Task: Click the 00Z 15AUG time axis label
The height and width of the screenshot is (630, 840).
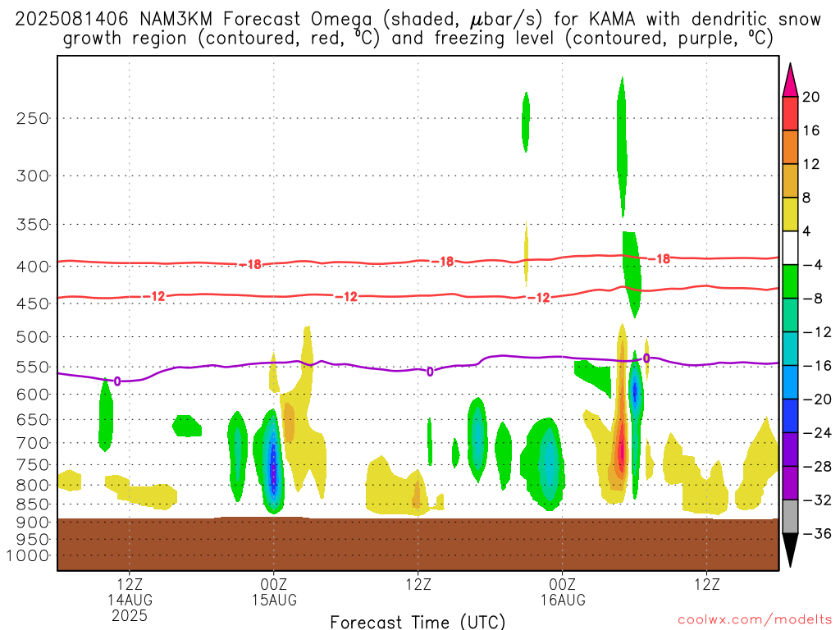Action: pyautogui.click(x=274, y=592)
